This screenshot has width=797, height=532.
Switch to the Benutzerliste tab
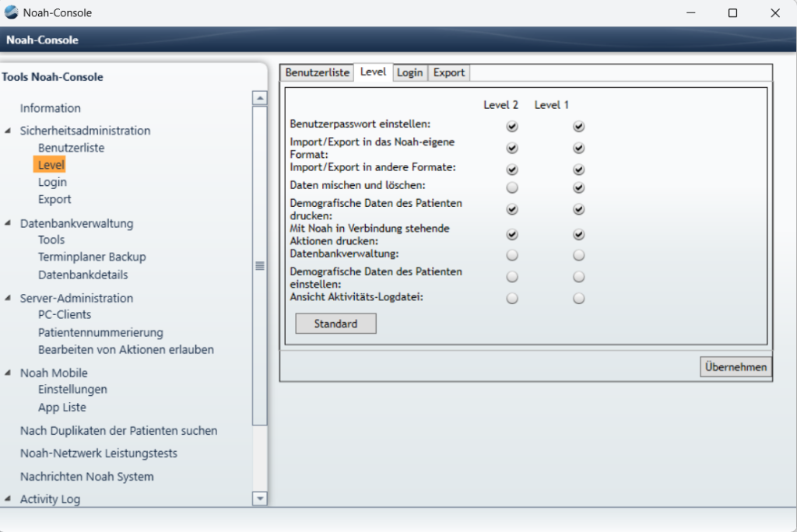[318, 72]
